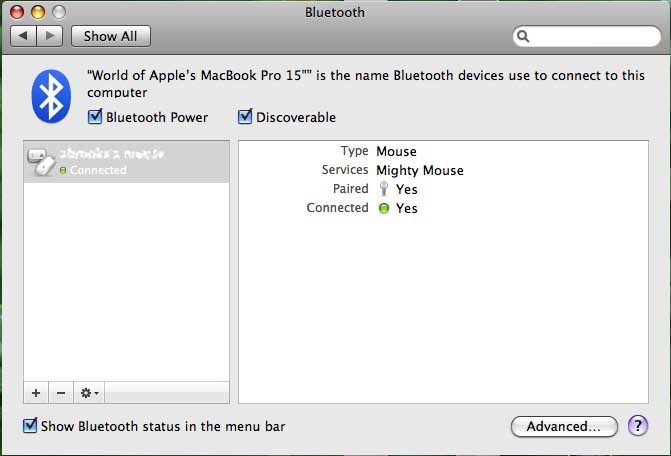Click the green Connected status indicator
The width and height of the screenshot is (671, 456).
click(384, 208)
